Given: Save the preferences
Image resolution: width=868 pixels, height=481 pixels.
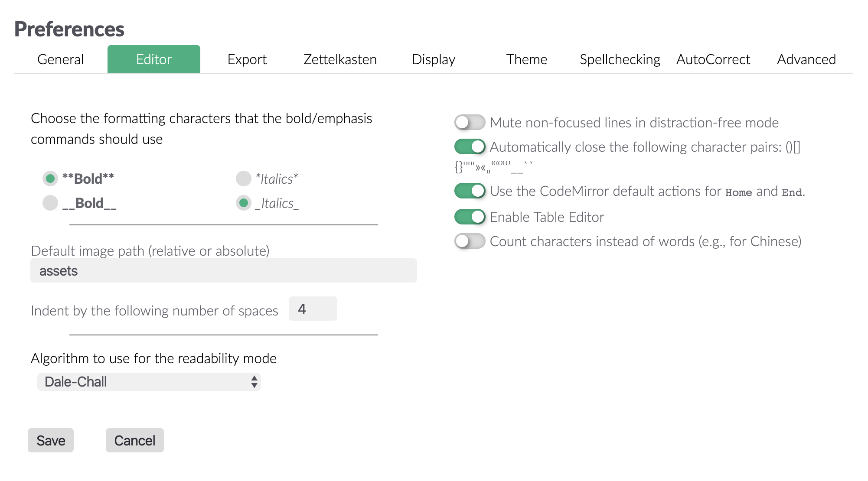Looking at the screenshot, I should (51, 440).
